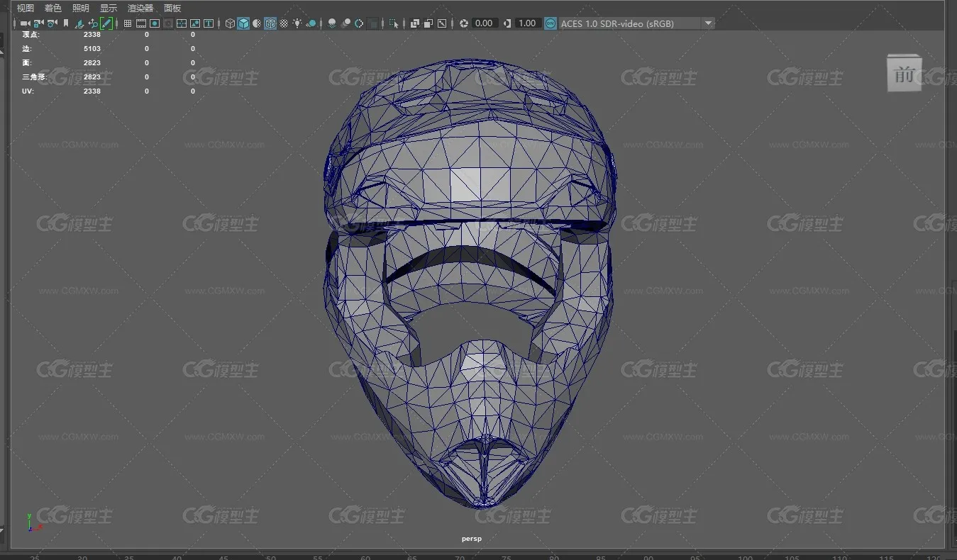Click the camera Bookmarks icon

coord(66,23)
